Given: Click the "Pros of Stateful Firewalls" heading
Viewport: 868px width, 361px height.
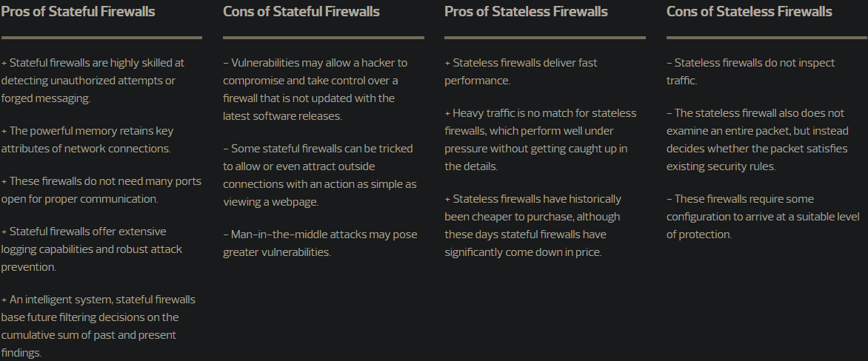Looking at the screenshot, I should pyautogui.click(x=78, y=12).
